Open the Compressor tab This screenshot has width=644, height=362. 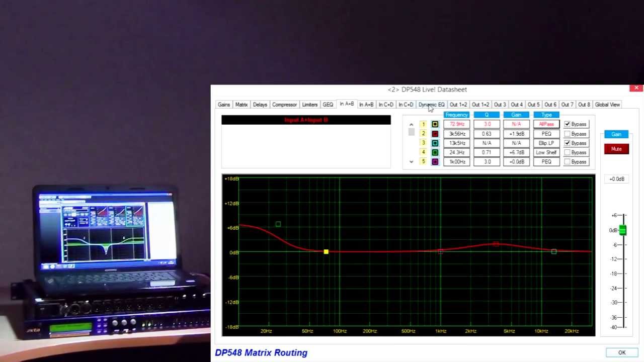(284, 105)
